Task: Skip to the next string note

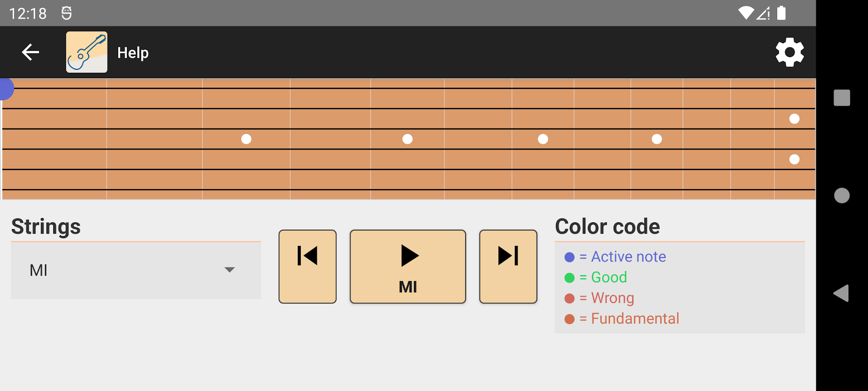Action: [508, 266]
